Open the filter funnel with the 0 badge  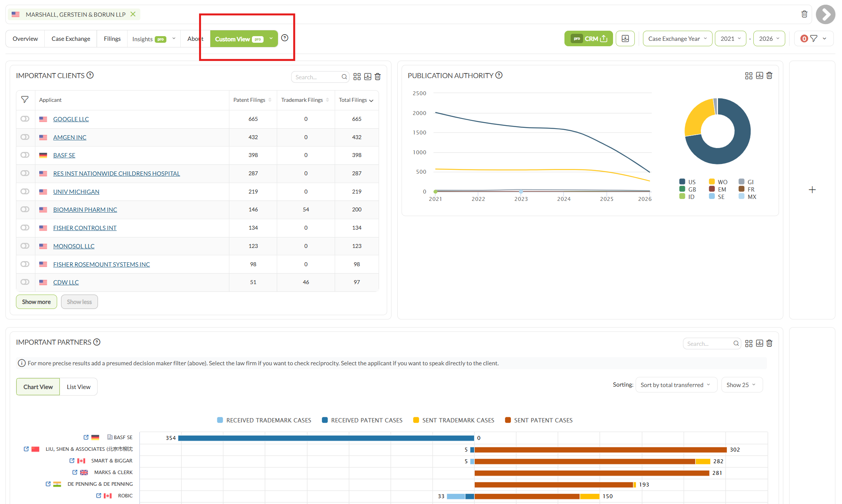point(814,38)
